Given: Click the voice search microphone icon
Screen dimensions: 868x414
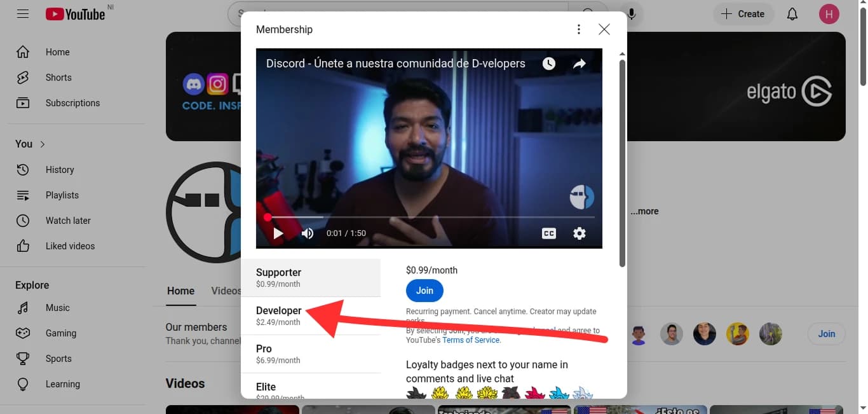Looking at the screenshot, I should point(632,14).
